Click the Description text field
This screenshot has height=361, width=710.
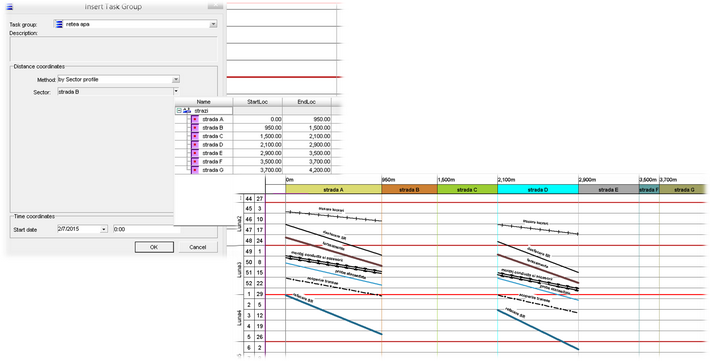114,48
